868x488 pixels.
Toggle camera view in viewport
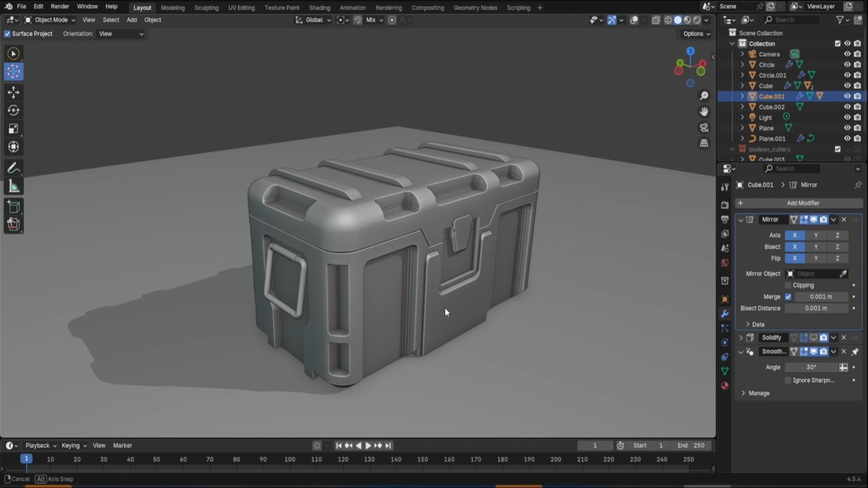(704, 128)
